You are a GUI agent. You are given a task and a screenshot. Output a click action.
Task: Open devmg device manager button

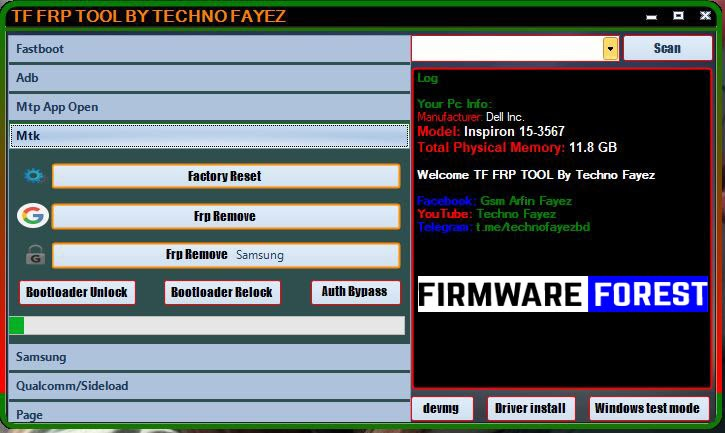(442, 408)
